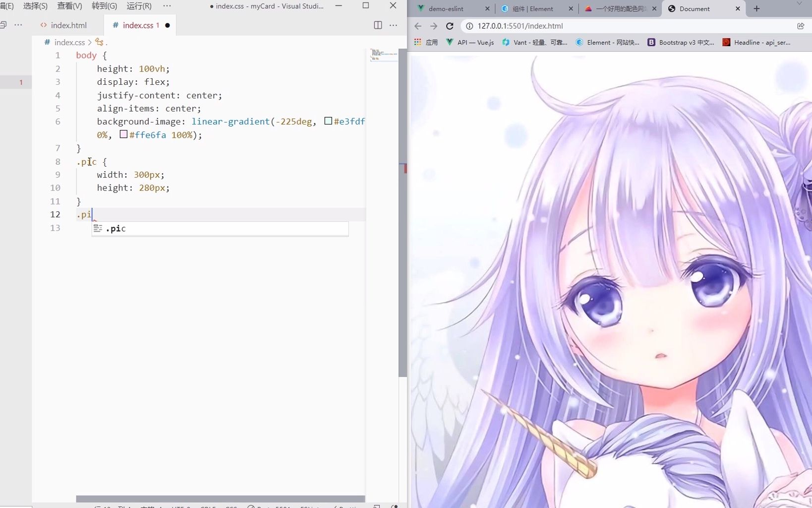This screenshot has width=812, height=508.
Task: Go back using the browser back arrow
Action: (418, 26)
